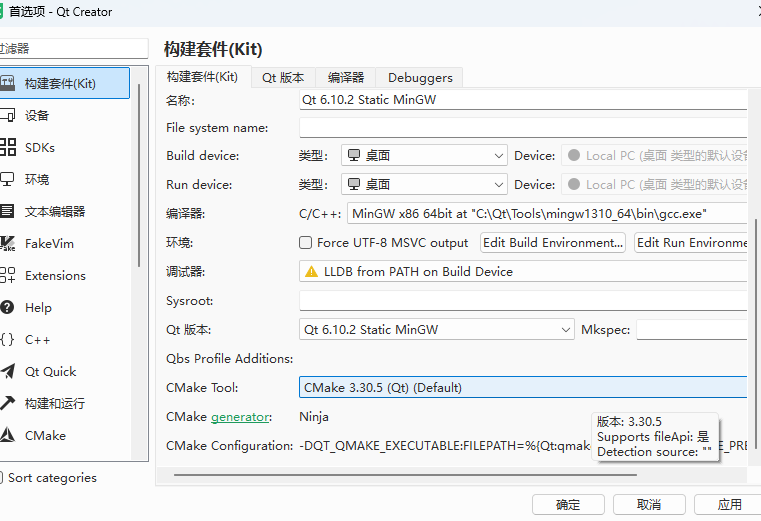The height and width of the screenshot is (521, 761).
Task: Open the Build device Device dropdown
Action: (654, 155)
